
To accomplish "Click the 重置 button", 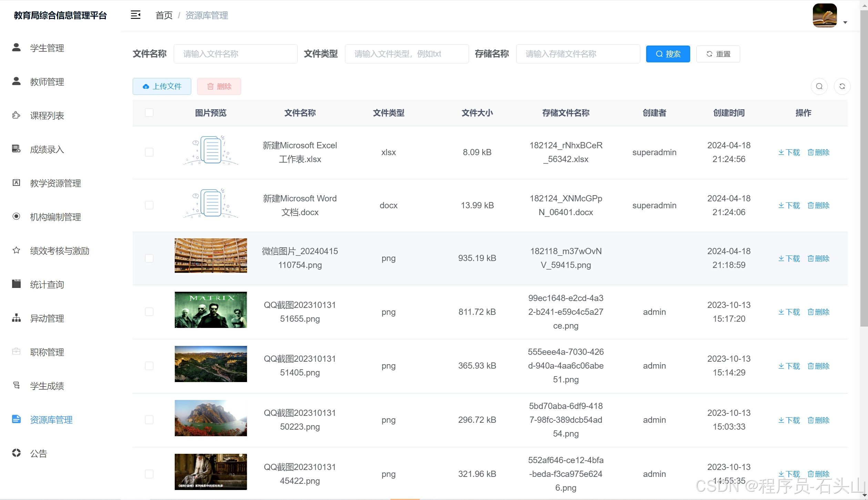I will [x=718, y=54].
